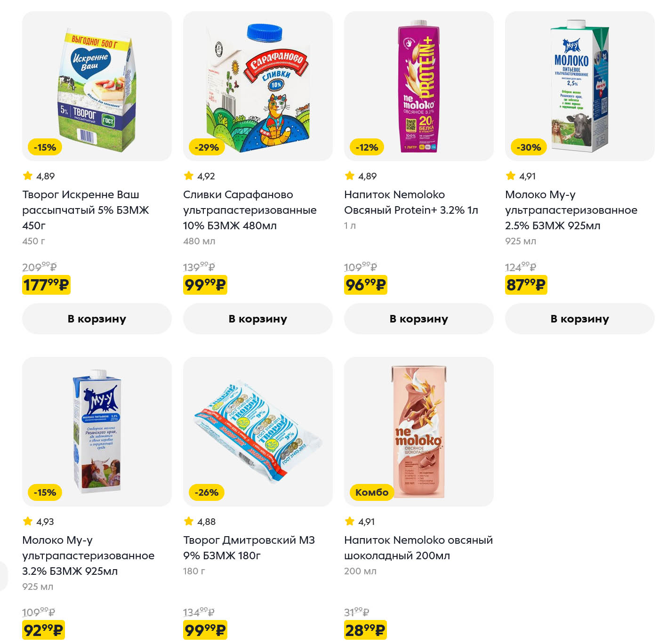Add Молоко Му-у 2.5% to cart
This screenshot has width=667, height=644.
(579, 319)
